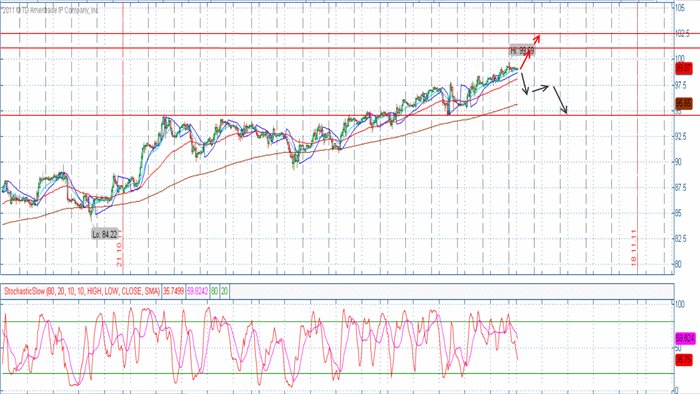Screen dimensions: 700x394
Task: Click the green 80 overbought level box
Action: coord(214,291)
